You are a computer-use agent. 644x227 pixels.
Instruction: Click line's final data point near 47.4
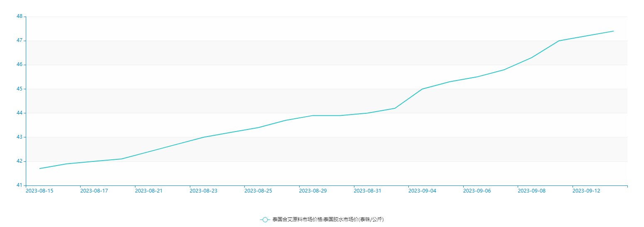(x=613, y=31)
